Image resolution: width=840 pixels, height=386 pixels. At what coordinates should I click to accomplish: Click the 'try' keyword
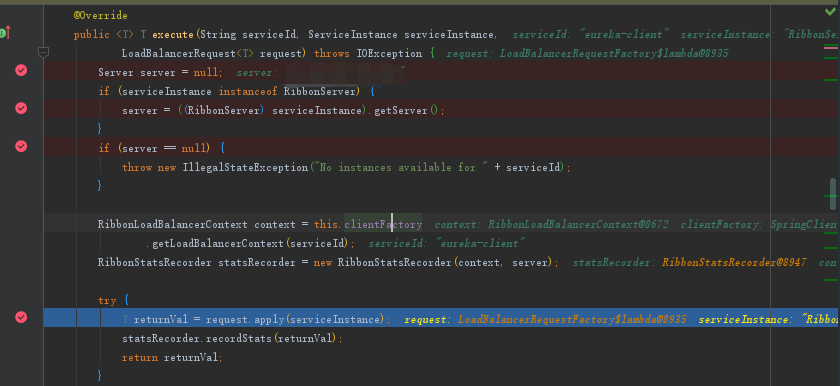point(107,300)
